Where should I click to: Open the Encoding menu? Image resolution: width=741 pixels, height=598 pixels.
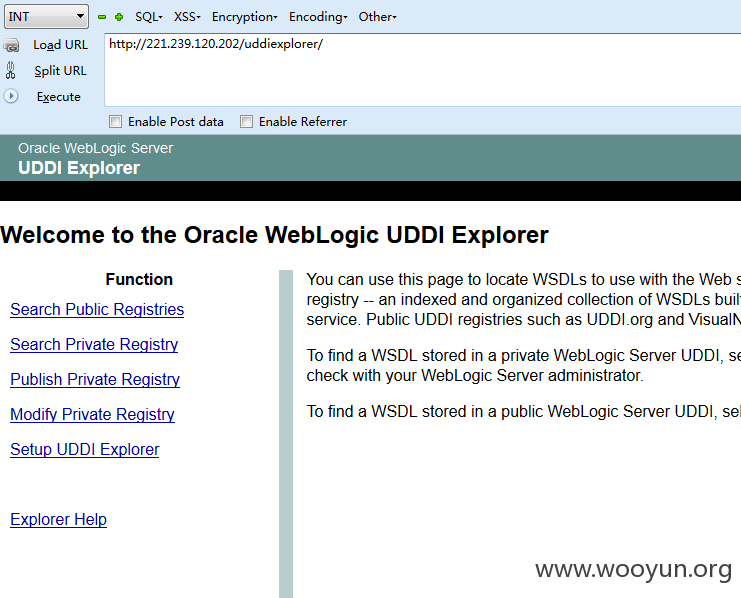(x=318, y=17)
